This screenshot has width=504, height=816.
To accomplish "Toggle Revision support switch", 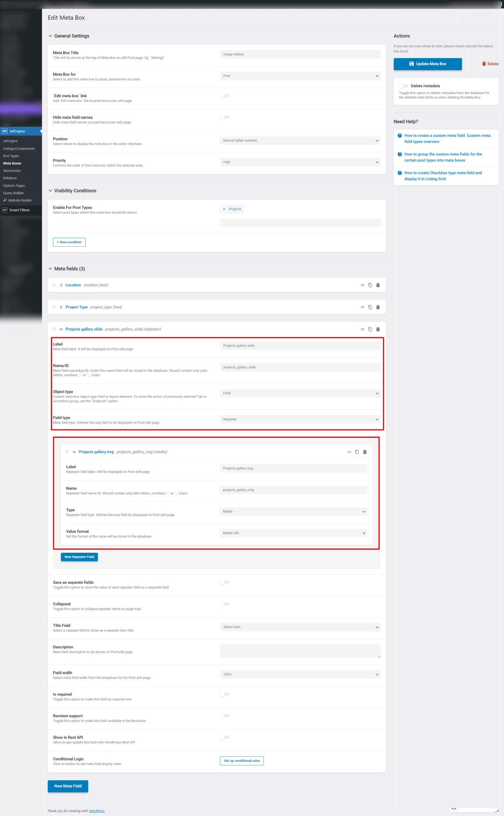I will (x=225, y=715).
